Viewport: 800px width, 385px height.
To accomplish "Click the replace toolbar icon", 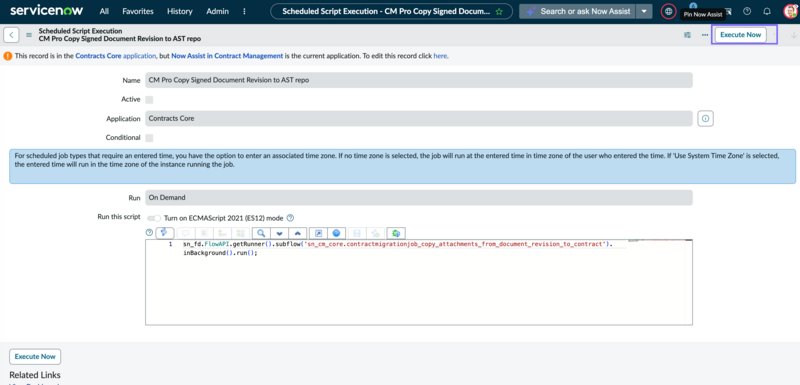I will (x=222, y=233).
